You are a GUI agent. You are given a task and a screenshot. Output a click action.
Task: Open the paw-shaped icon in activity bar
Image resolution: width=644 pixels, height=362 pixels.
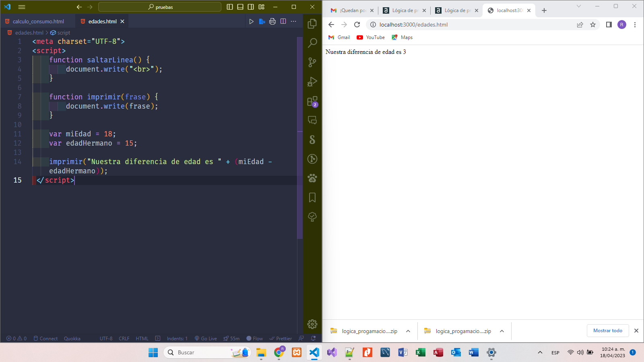pyautogui.click(x=312, y=178)
